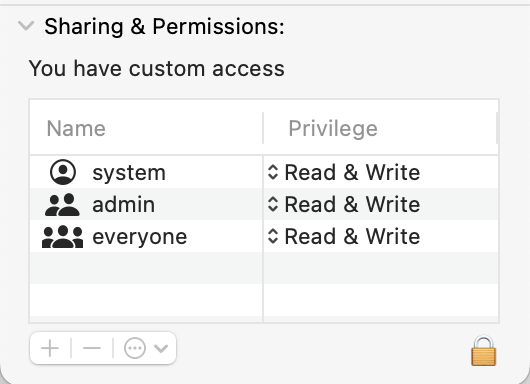Open the chevron beside the ellipsis button
The width and height of the screenshot is (530, 384).
pos(161,348)
